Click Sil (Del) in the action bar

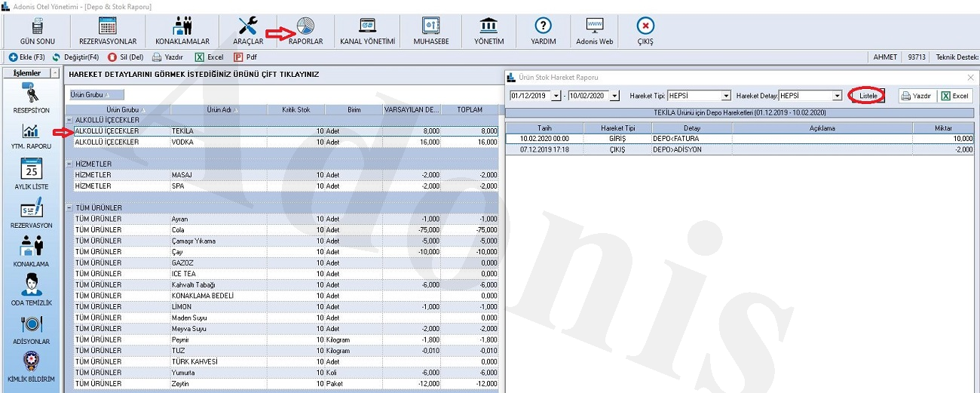126,57
